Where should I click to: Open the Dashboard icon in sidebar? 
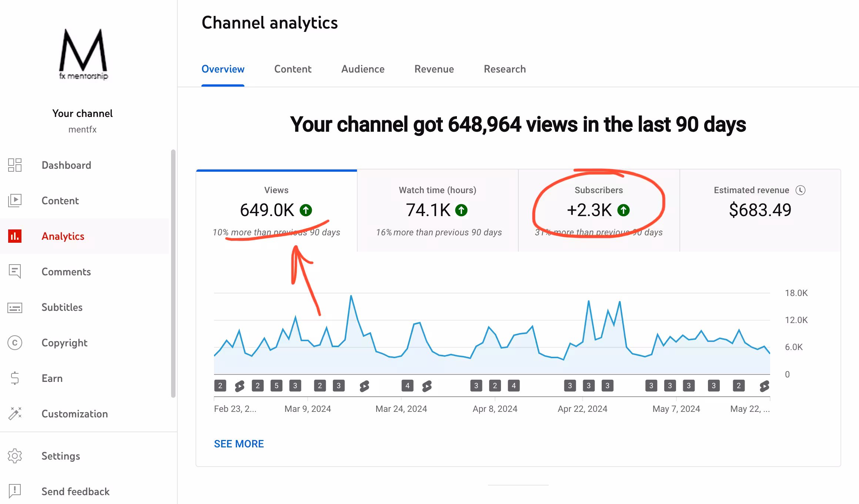[15, 165]
